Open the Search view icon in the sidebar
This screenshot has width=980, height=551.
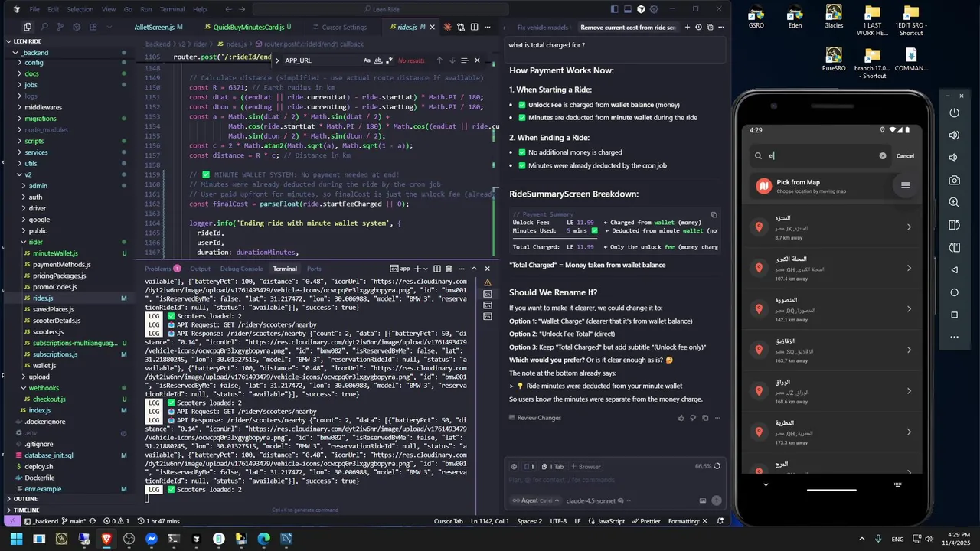click(x=44, y=27)
